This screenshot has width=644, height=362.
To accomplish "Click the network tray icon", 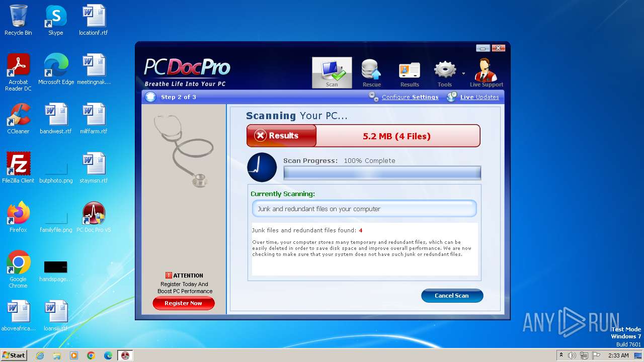I will coord(584,355).
